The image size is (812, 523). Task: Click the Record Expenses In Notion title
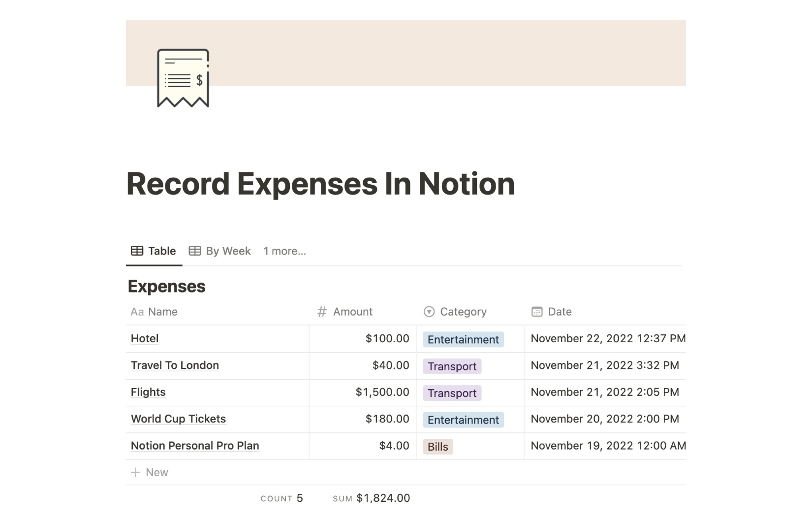tap(320, 184)
